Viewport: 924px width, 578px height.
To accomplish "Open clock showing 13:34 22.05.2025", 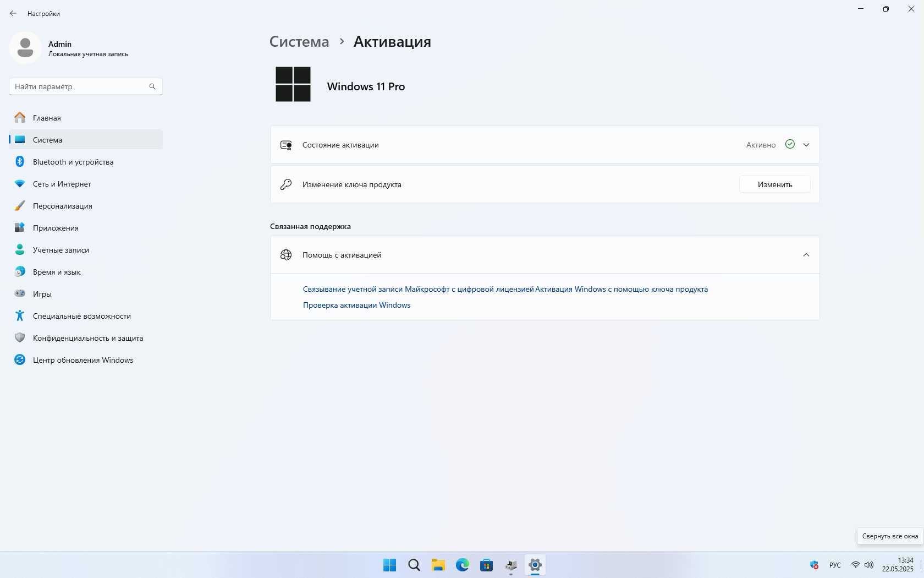I will pos(898,565).
